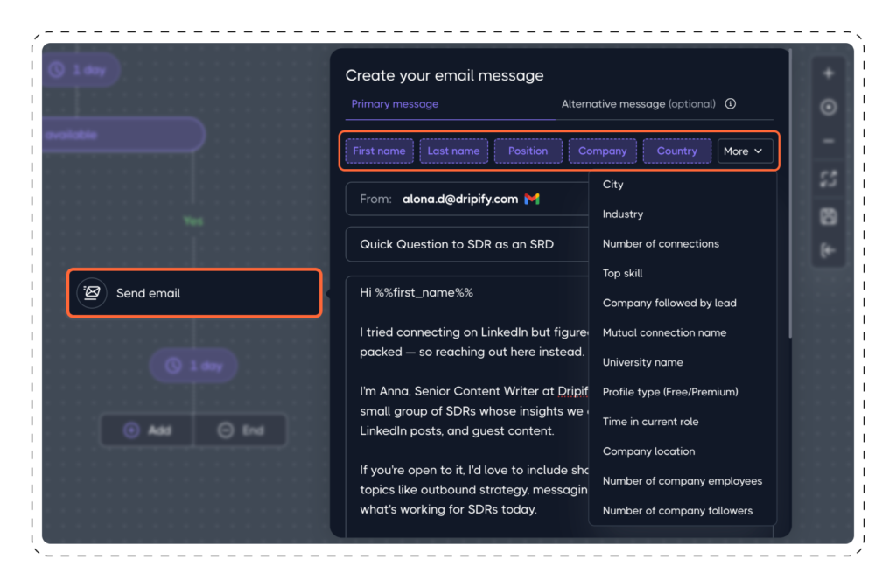Open the minimap icon in right toolbar
The image size is (896, 588).
[829, 215]
